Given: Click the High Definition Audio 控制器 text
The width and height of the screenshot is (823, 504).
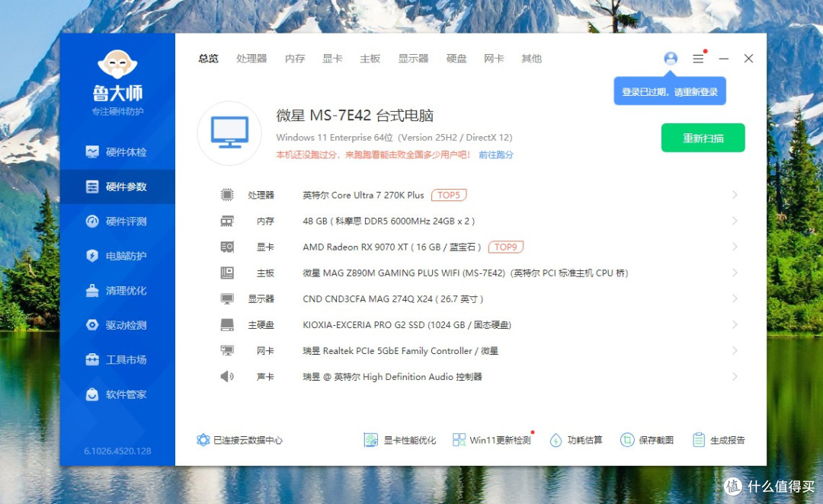Looking at the screenshot, I should tap(392, 377).
